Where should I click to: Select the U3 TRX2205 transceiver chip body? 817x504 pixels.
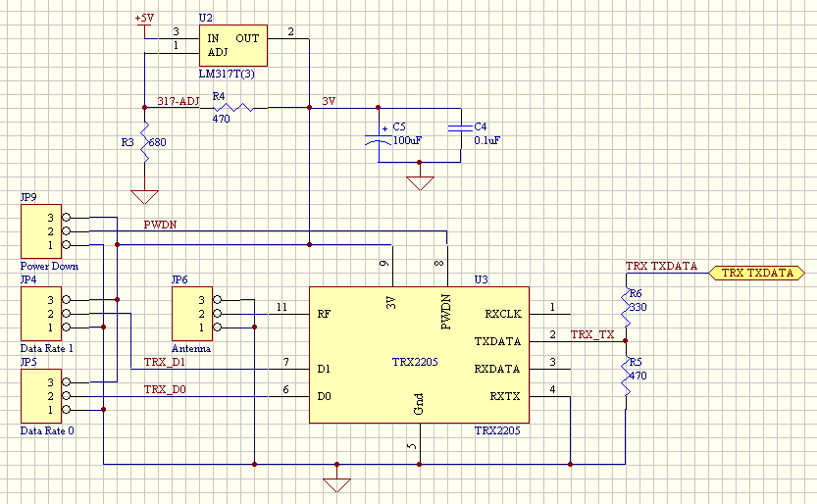(x=419, y=355)
